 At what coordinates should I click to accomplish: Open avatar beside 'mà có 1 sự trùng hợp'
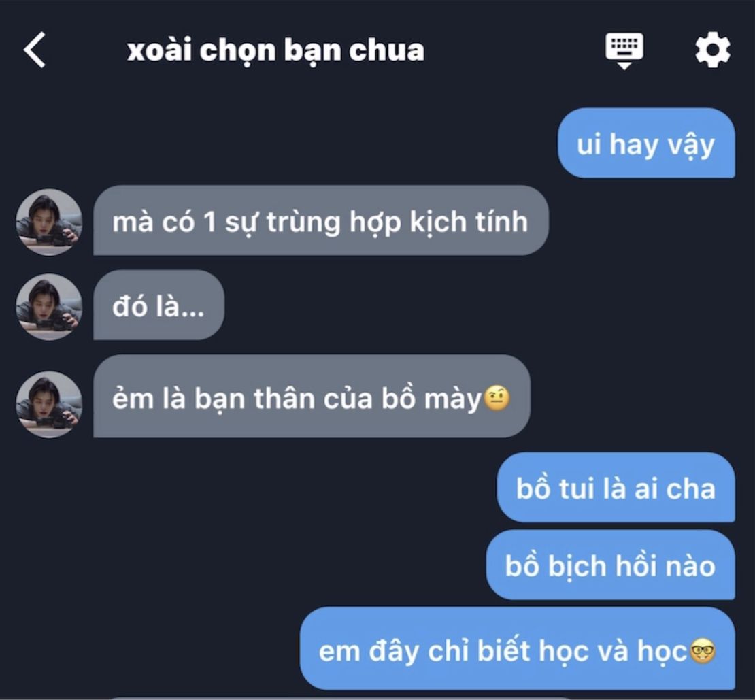[49, 222]
